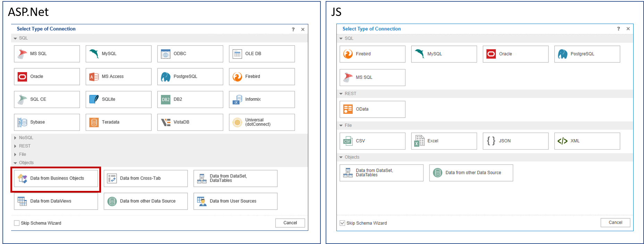Collapse the REST section in JS dialog
The width and height of the screenshot is (644, 244).
pyautogui.click(x=341, y=94)
